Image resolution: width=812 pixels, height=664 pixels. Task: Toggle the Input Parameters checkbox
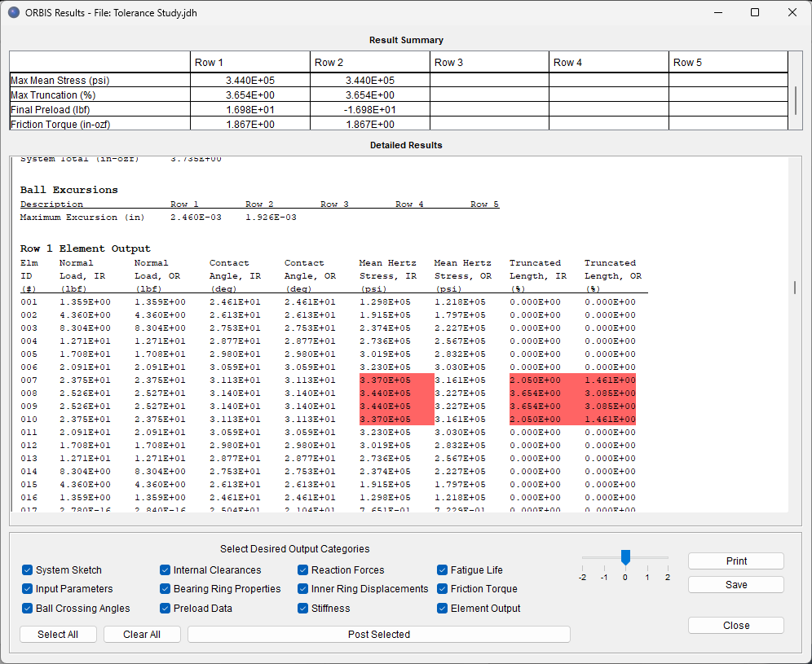28,589
